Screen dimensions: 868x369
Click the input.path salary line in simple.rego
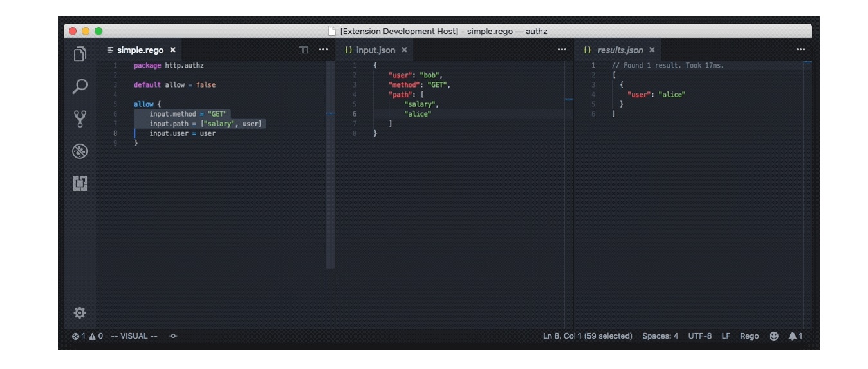[206, 124]
